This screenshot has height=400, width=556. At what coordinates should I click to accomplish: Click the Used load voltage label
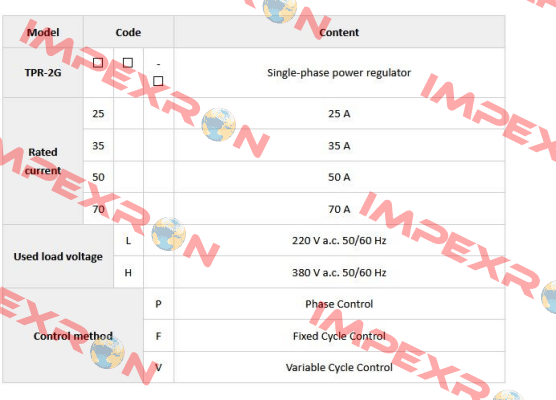tap(58, 256)
